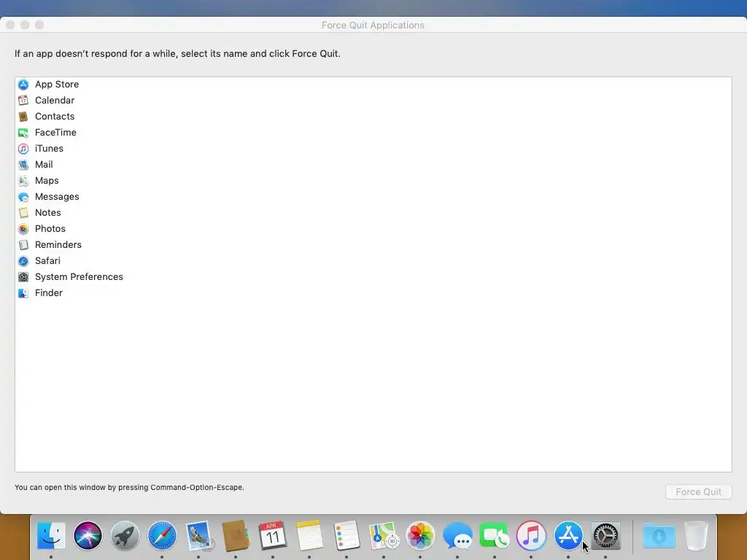Click the iTunes icon in the list

pos(23,149)
